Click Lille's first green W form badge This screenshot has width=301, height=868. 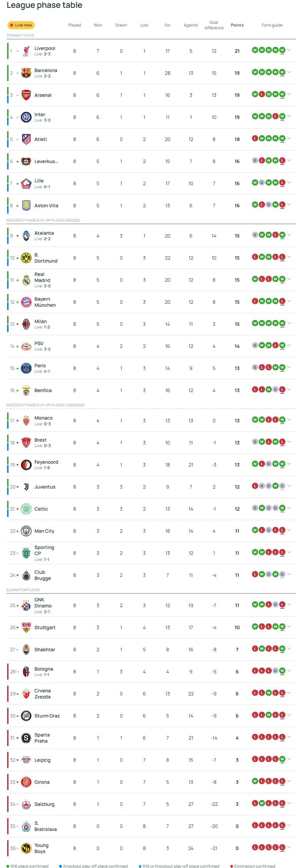tap(255, 183)
